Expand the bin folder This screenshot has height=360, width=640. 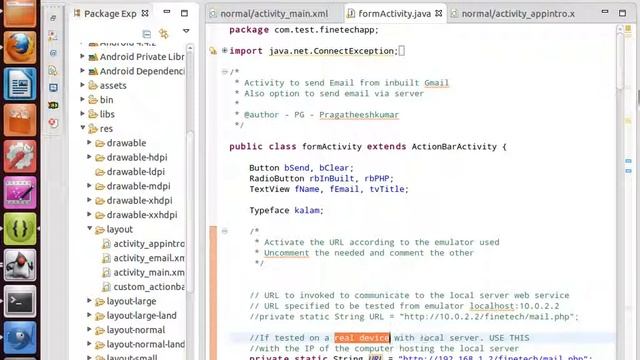[x=82, y=99]
